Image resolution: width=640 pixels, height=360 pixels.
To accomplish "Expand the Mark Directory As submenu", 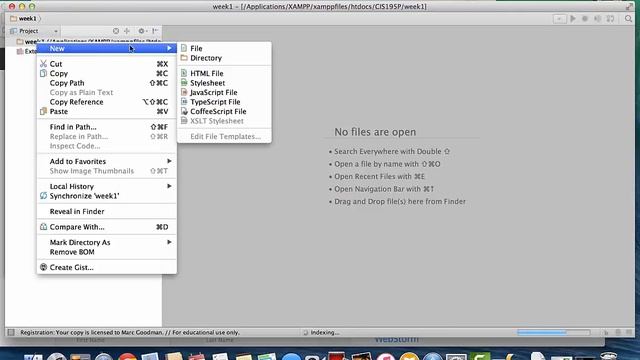I will point(107,242).
